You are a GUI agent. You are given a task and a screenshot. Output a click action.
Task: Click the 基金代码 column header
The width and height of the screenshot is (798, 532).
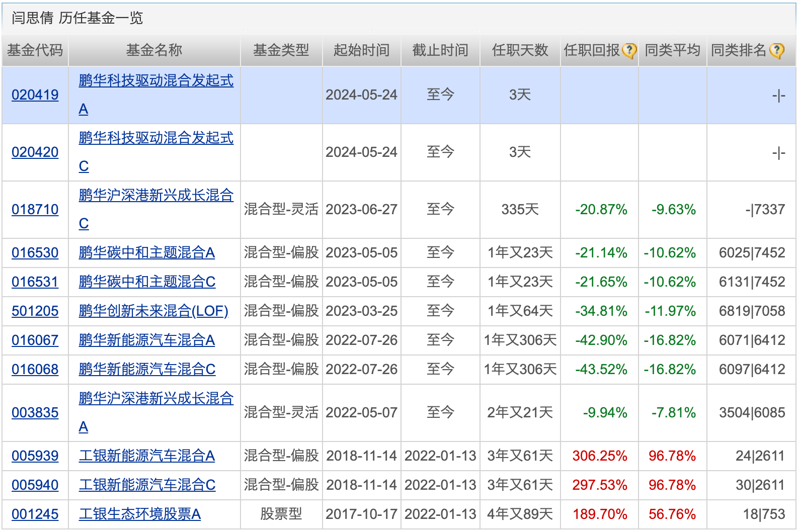click(x=35, y=50)
